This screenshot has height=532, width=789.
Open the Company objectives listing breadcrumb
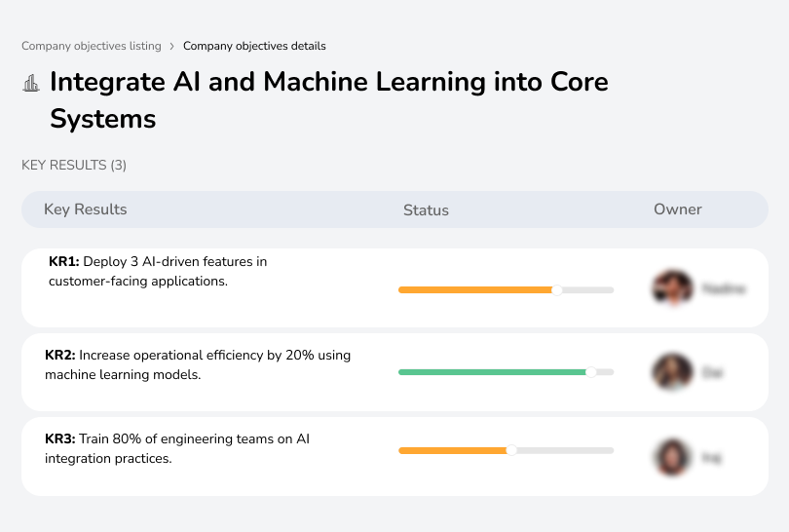[92, 46]
